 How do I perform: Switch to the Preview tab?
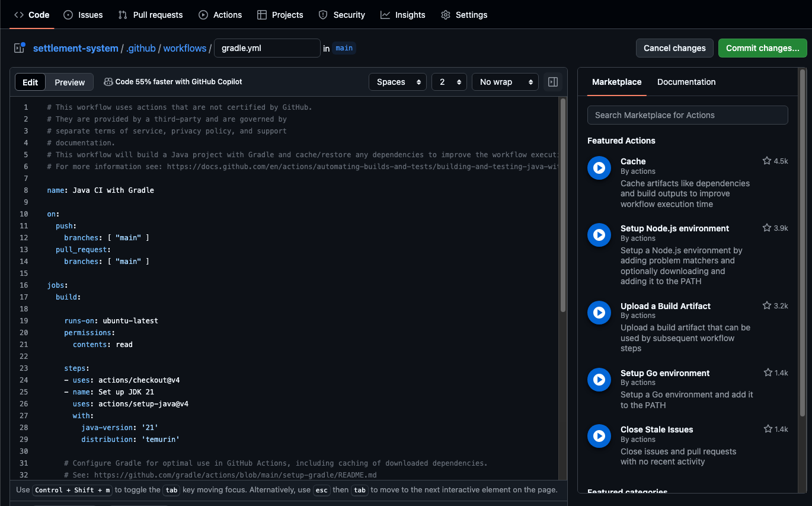[x=69, y=82]
